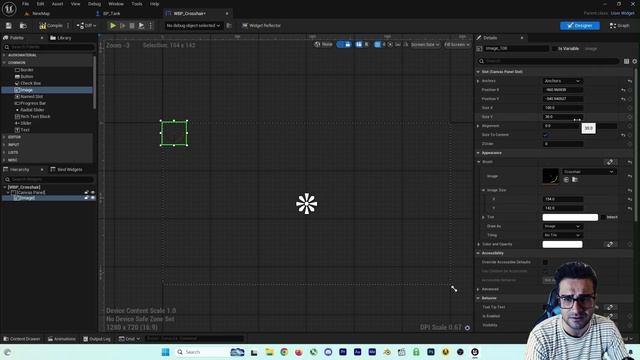Click the brush image thumbnail
Viewport: 640px width, 360px height.
(x=551, y=176)
